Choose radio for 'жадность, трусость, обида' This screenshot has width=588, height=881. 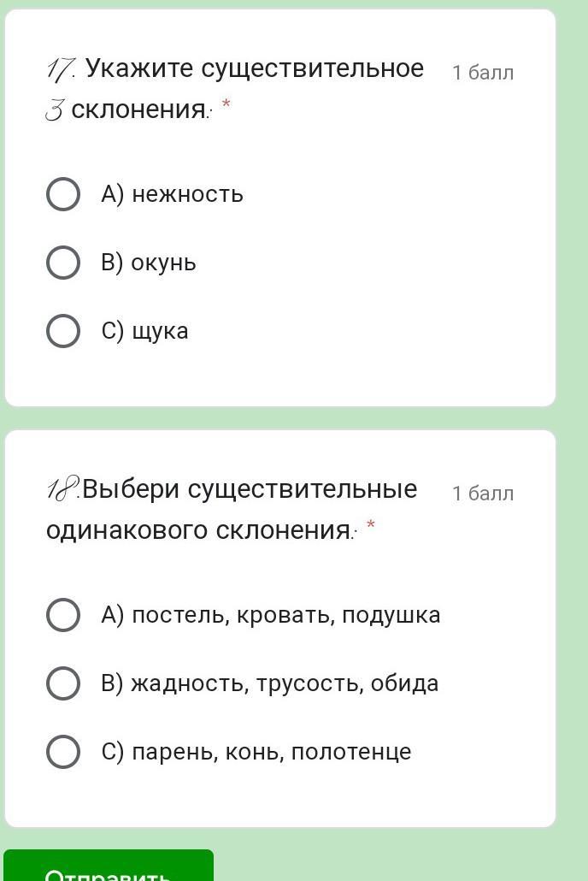63,683
